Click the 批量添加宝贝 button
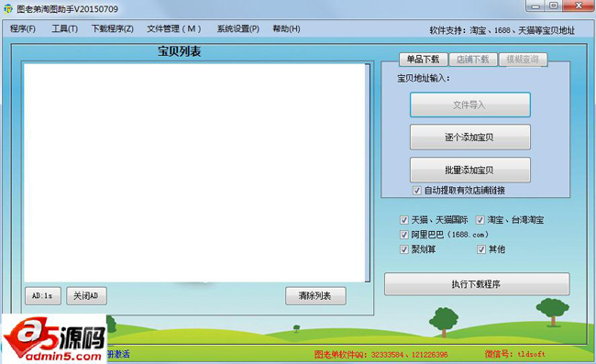 pyautogui.click(x=469, y=170)
